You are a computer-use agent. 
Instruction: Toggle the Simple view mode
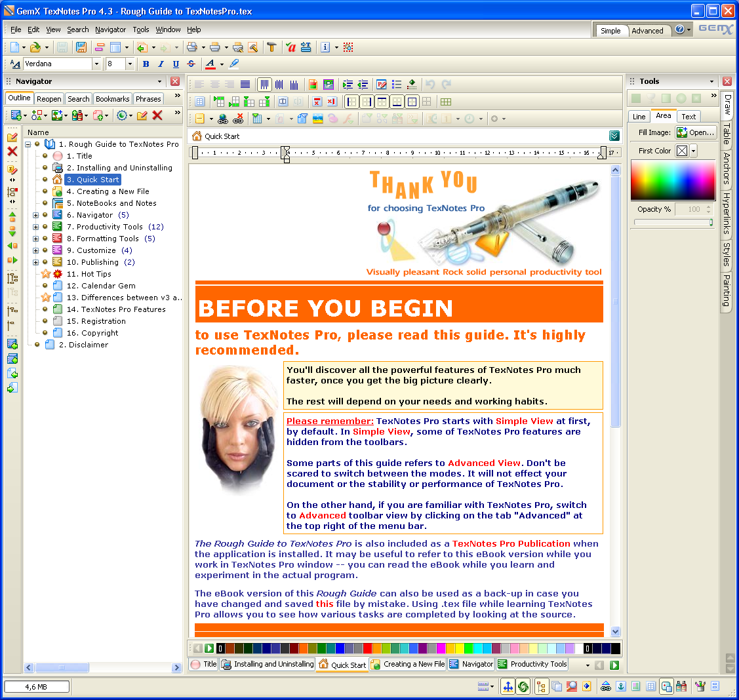tap(610, 31)
